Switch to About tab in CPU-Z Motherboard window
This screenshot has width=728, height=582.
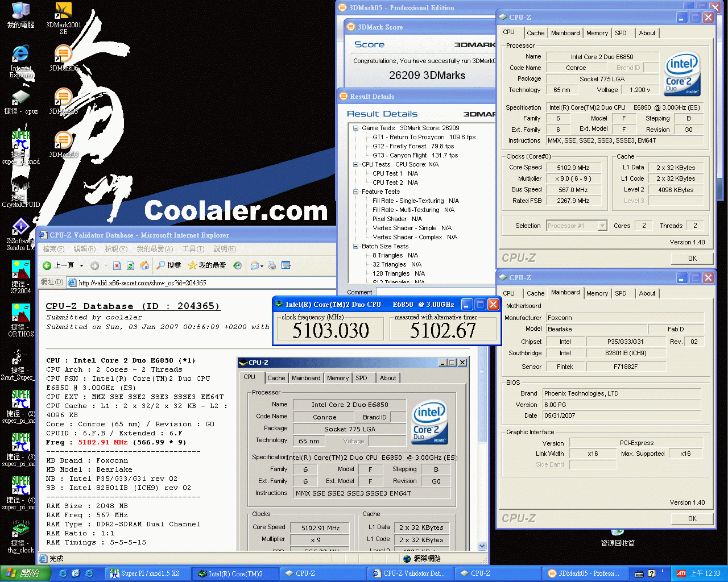coord(647,293)
